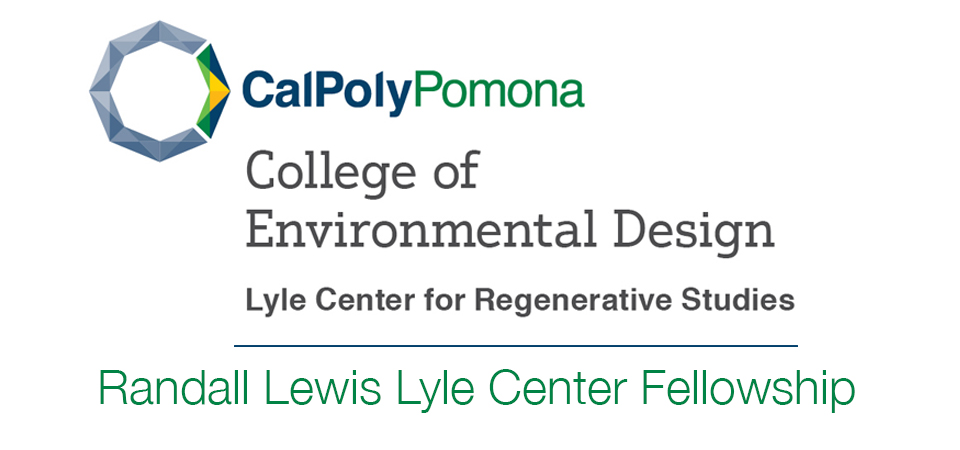Click the thin blue horizontal divider line
Image resolution: width=960 pixels, height=450 pixels.
(516, 346)
